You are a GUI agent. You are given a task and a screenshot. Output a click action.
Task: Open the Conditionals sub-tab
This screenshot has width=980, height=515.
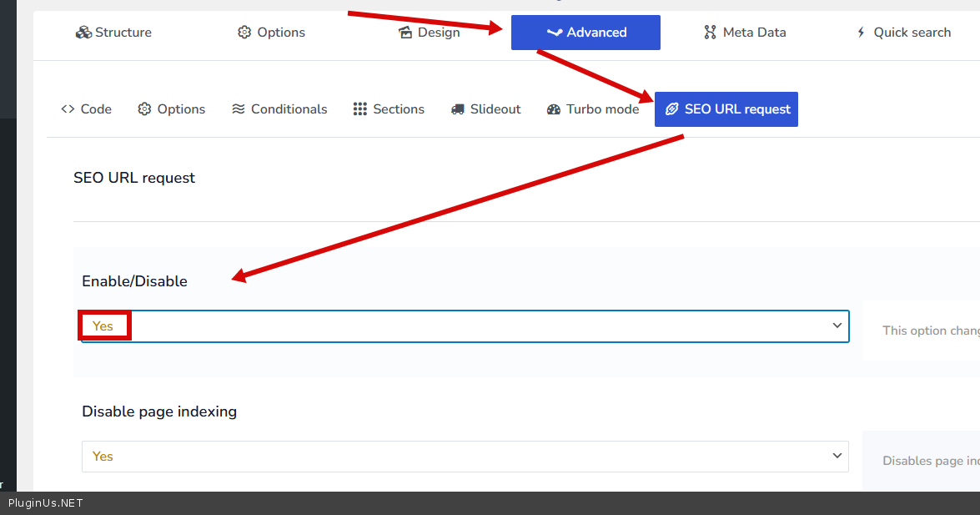click(279, 109)
